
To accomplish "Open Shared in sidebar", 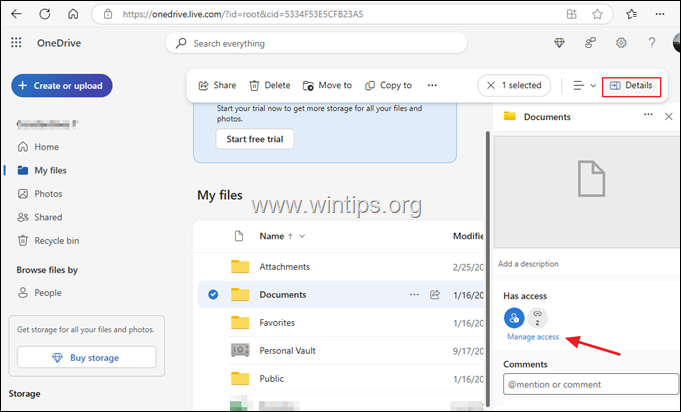I will click(40, 217).
